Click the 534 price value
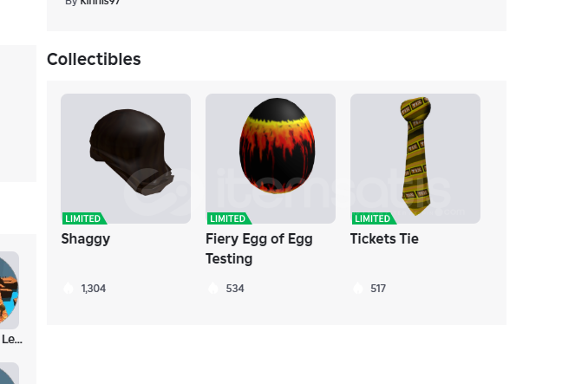 point(235,289)
